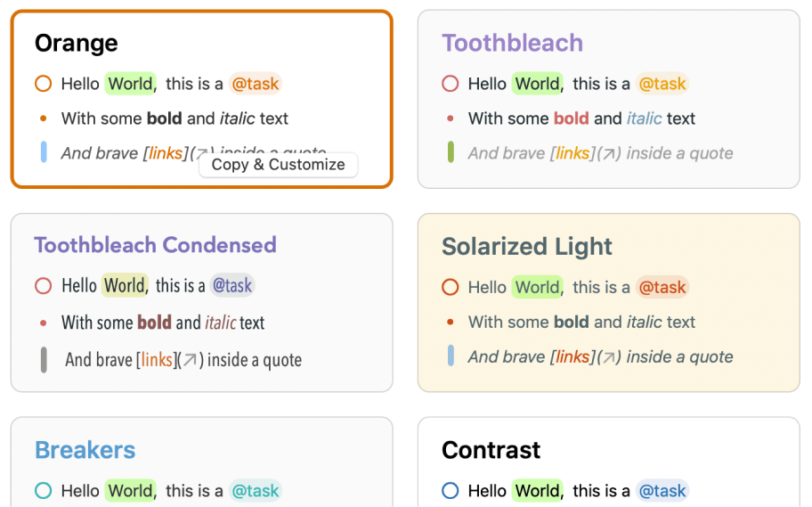Click the link arrow icon in Solarized Light
The image size is (812, 507).
pos(609,357)
